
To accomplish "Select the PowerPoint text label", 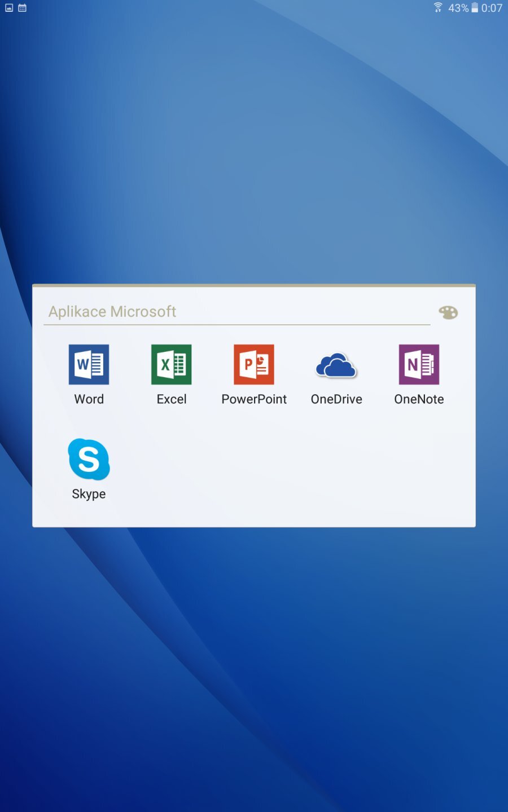I will 254,399.
